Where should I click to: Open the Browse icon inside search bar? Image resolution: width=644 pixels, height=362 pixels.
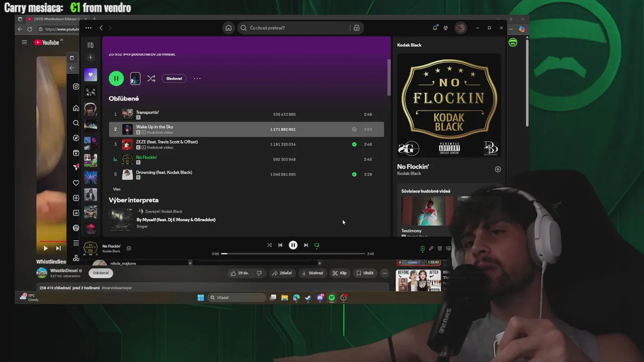click(357, 28)
